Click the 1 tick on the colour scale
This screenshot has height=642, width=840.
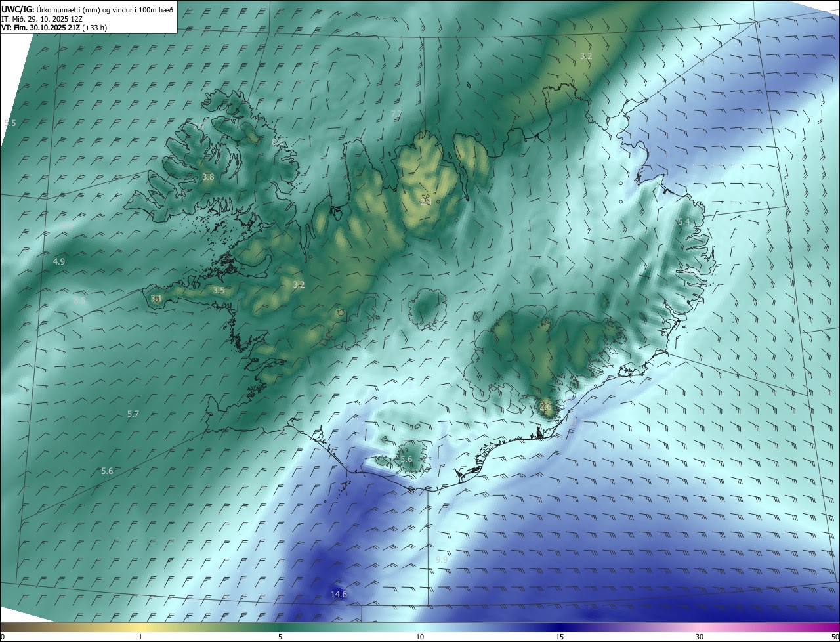[x=140, y=637]
